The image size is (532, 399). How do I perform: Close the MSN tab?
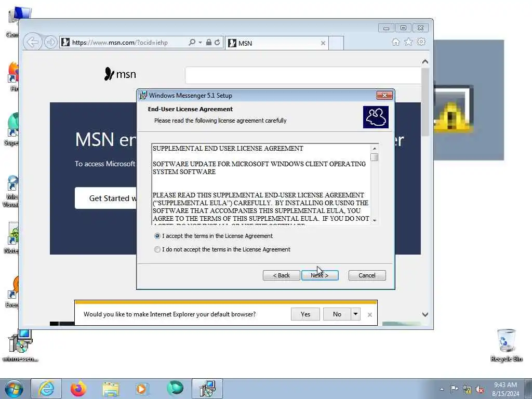click(x=323, y=43)
